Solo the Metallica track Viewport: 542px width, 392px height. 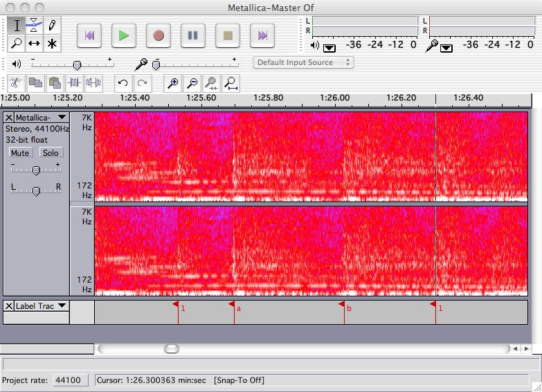click(51, 152)
